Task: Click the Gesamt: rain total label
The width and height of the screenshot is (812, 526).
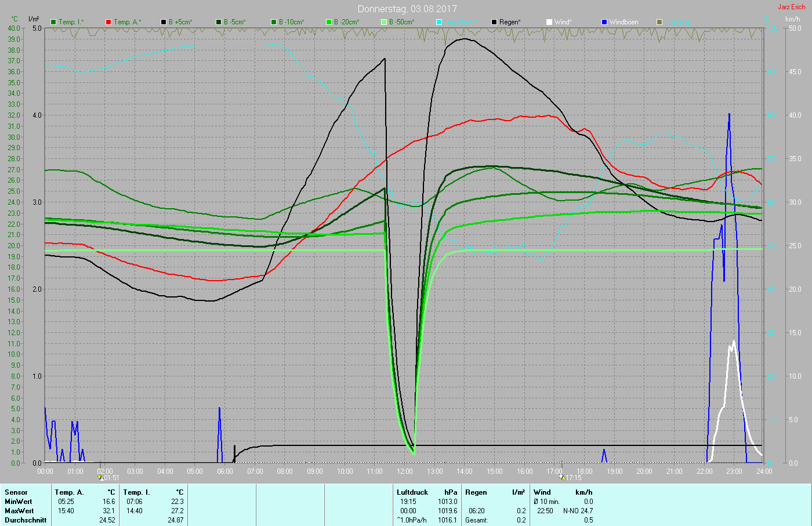Action: 477,520
